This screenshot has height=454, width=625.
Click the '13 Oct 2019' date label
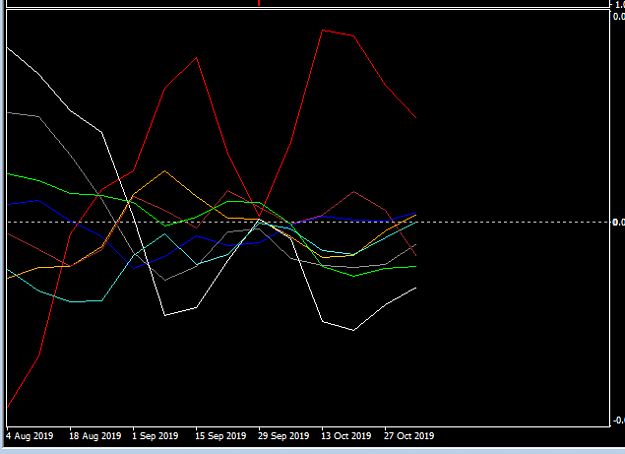coord(346,436)
